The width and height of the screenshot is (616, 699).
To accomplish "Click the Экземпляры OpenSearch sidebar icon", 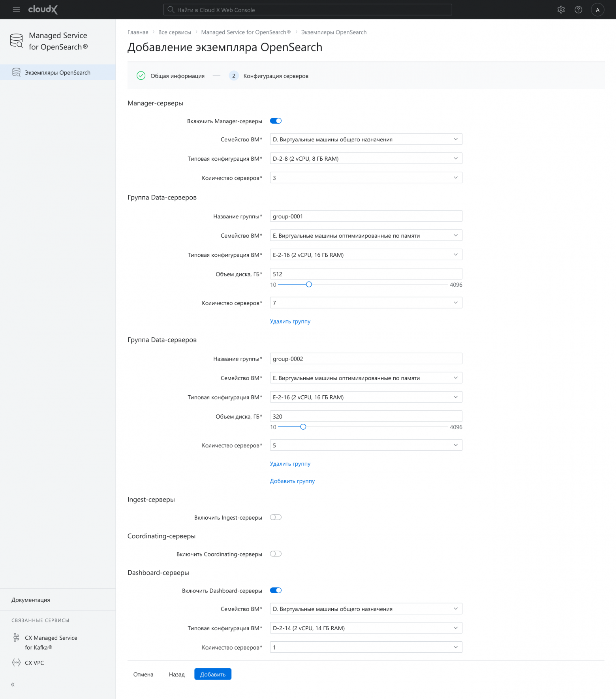I will pyautogui.click(x=16, y=72).
